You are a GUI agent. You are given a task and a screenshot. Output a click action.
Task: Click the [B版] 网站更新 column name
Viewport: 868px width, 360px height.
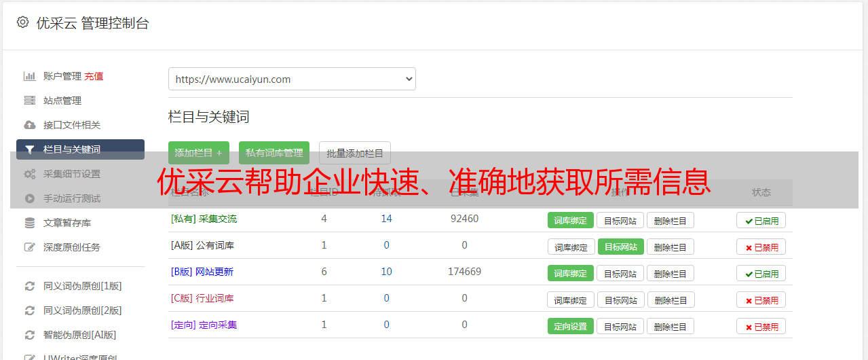click(202, 272)
